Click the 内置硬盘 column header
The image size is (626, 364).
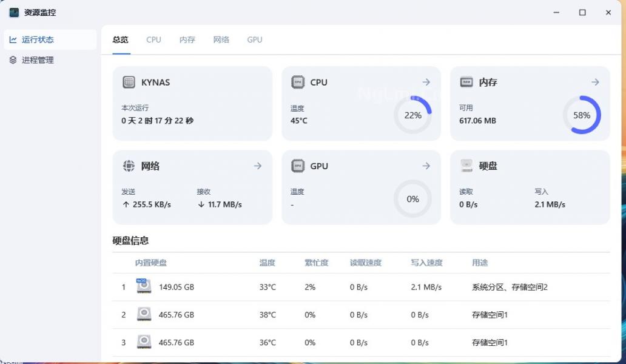(x=151, y=263)
